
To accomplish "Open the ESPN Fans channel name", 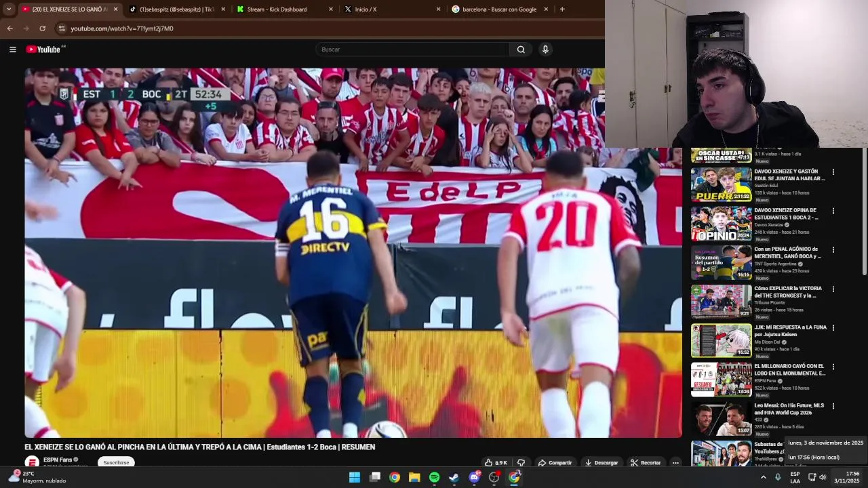I will pyautogui.click(x=58, y=460).
